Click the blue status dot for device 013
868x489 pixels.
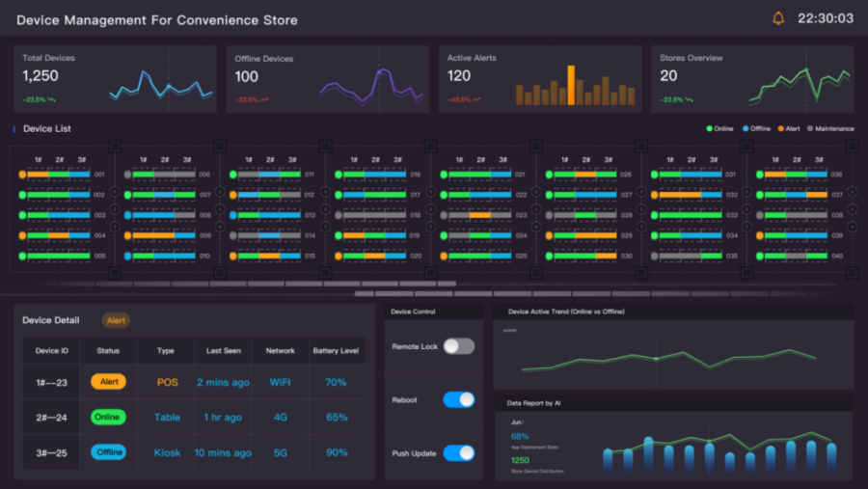232,215
